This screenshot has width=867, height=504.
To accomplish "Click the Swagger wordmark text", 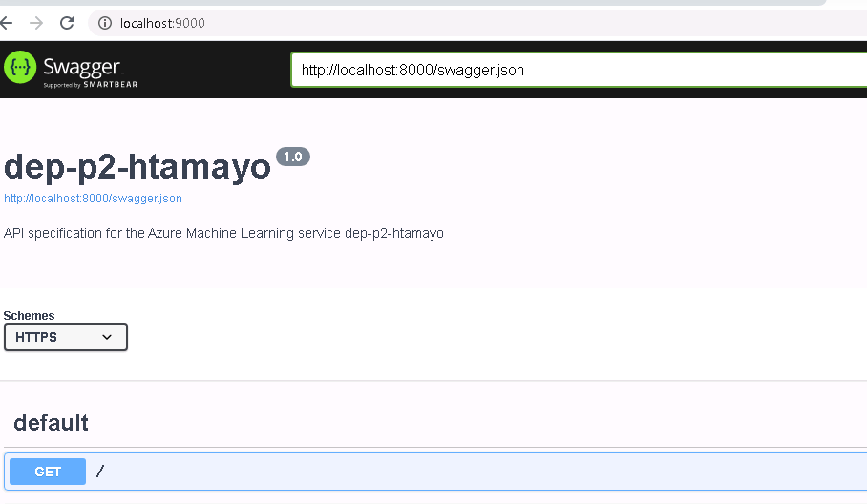I will pyautogui.click(x=82, y=67).
